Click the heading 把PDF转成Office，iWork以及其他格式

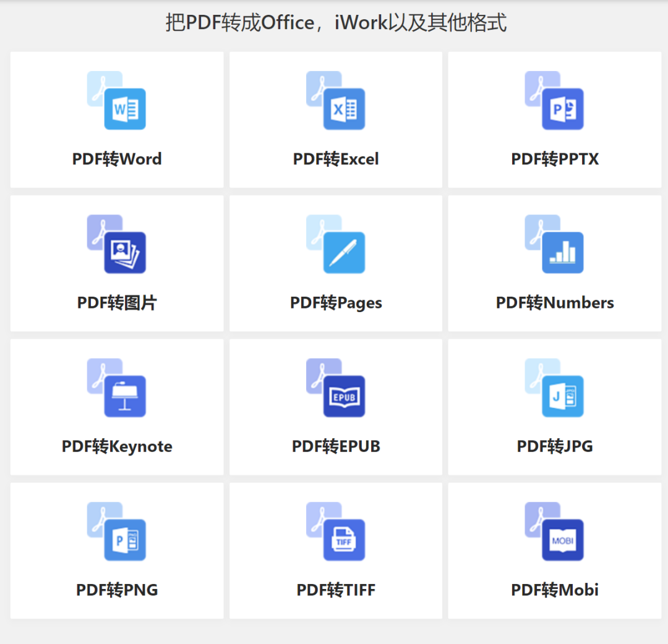336,23
